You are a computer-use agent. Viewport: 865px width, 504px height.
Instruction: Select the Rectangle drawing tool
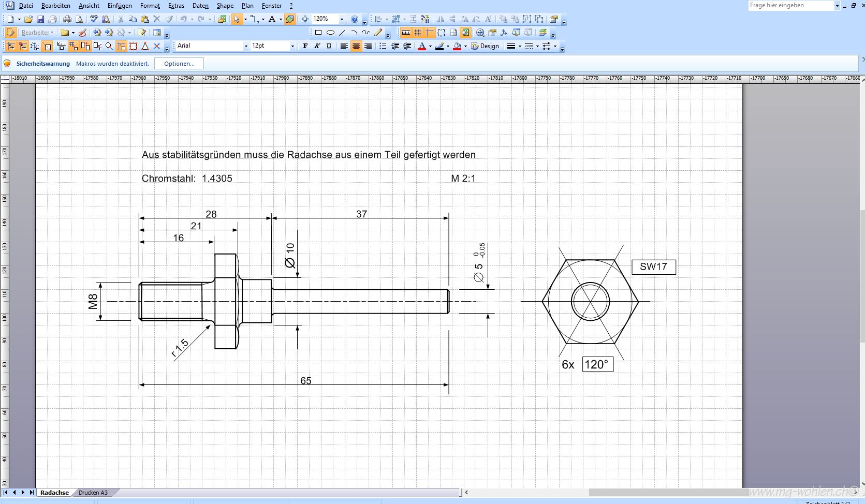point(318,32)
